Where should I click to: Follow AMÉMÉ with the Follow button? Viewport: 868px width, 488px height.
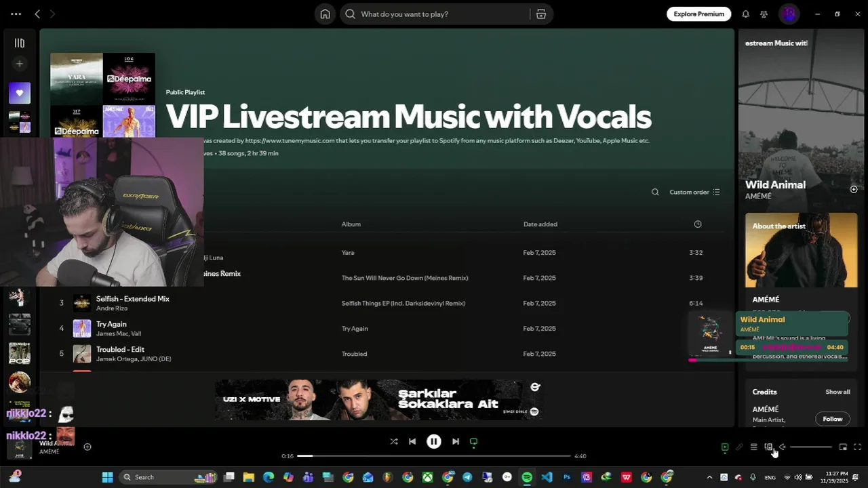[833, 419]
